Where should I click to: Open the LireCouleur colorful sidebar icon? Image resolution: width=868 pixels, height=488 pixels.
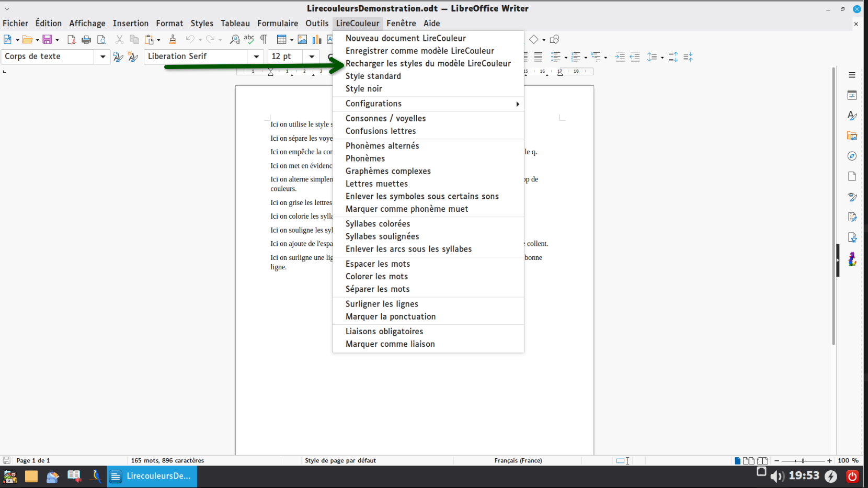coord(853,259)
